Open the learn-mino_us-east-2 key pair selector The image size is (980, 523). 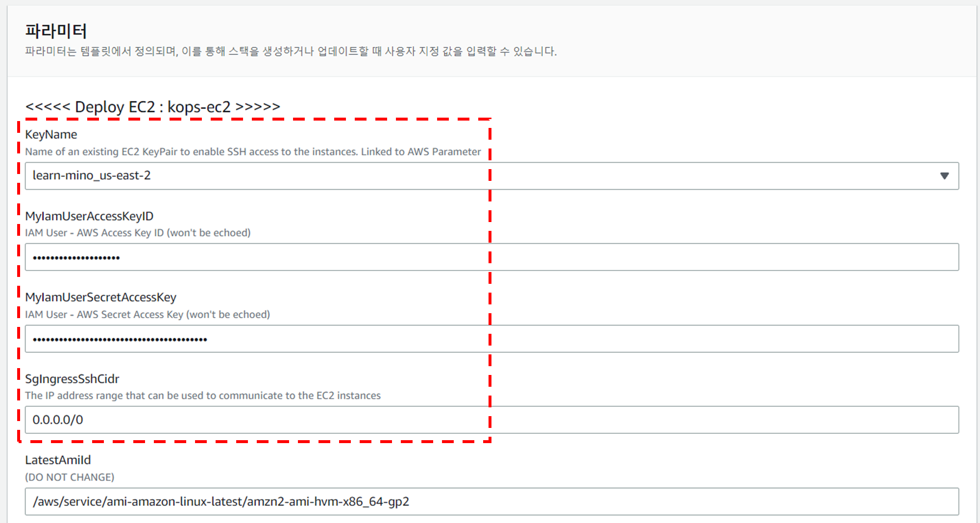tap(490, 176)
